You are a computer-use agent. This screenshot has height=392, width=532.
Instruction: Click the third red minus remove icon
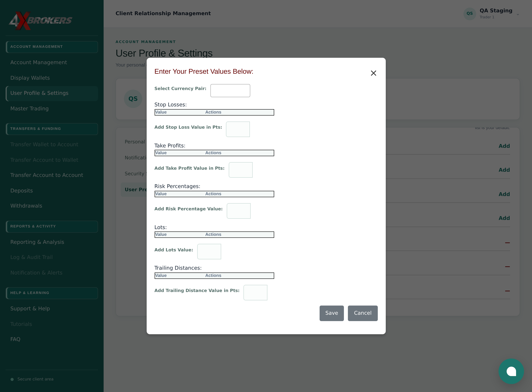pyautogui.click(x=507, y=291)
